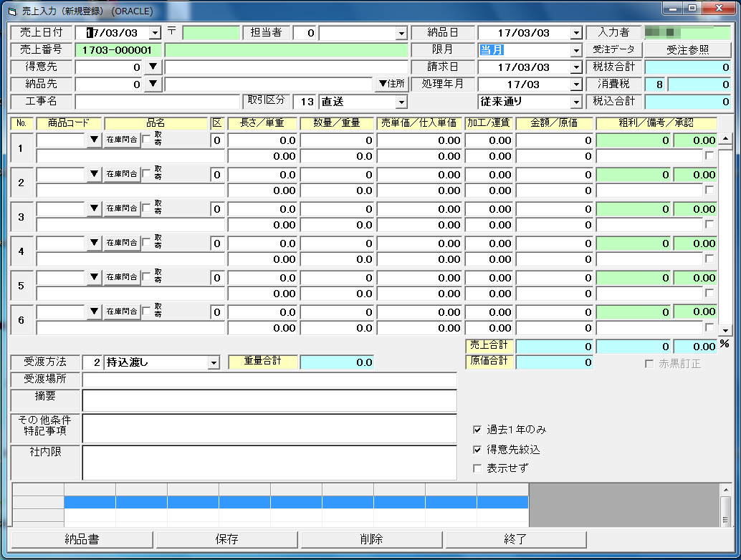Uncheck the 得意先絞込 checkbox
The image size is (741, 560).
477,450
